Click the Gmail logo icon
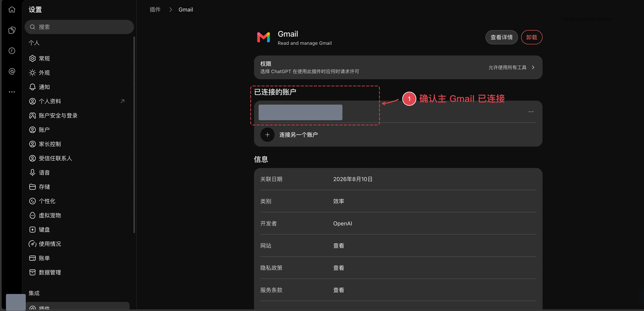The image size is (644, 311). pos(264,37)
